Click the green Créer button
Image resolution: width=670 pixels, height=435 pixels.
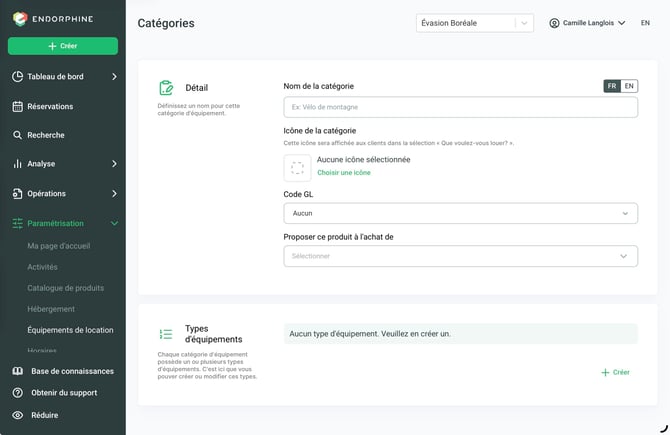pyautogui.click(x=63, y=46)
